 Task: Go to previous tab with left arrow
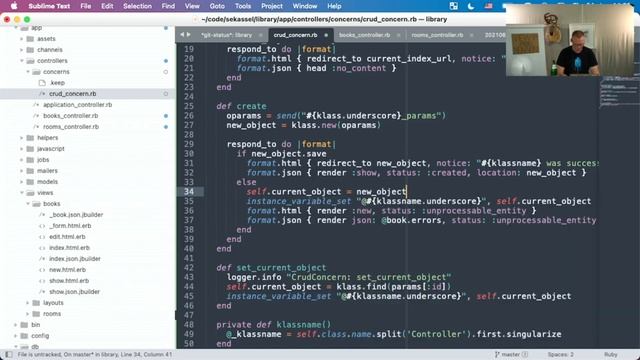pos(182,35)
